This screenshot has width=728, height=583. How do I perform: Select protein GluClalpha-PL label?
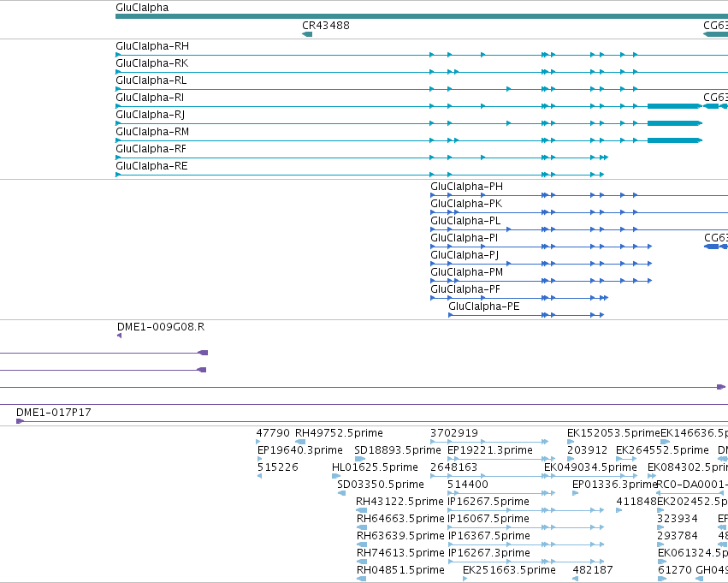click(x=465, y=221)
